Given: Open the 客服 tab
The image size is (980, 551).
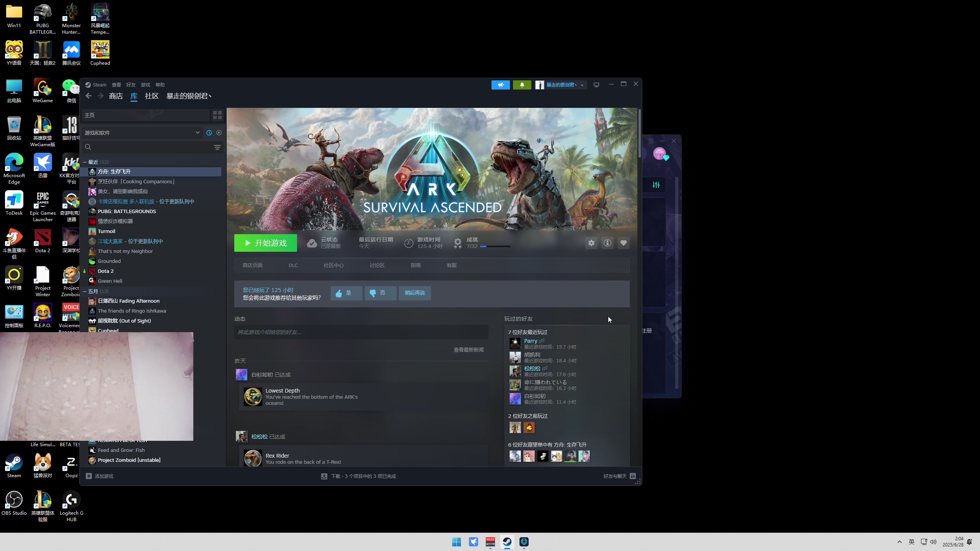Looking at the screenshot, I should pos(452,265).
